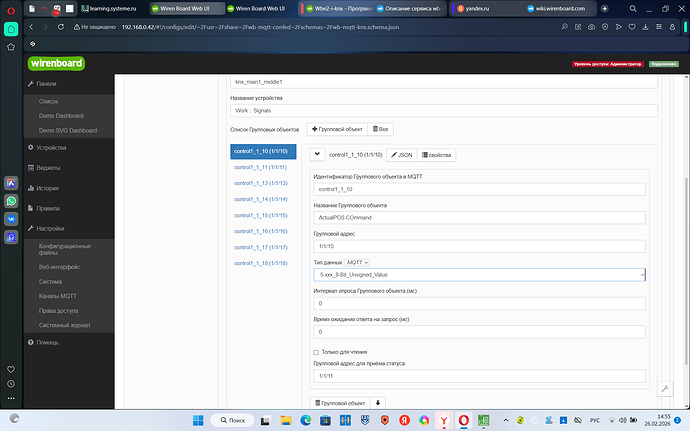Switch to Описание сервиса wb tab
Screen dimensions: 690x431
[x=409, y=8]
